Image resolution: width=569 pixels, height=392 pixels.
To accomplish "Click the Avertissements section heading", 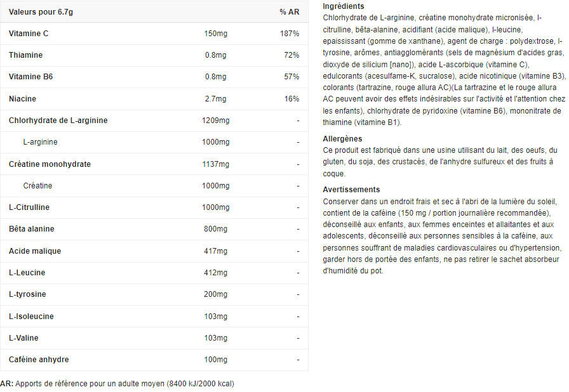I will (x=351, y=190).
